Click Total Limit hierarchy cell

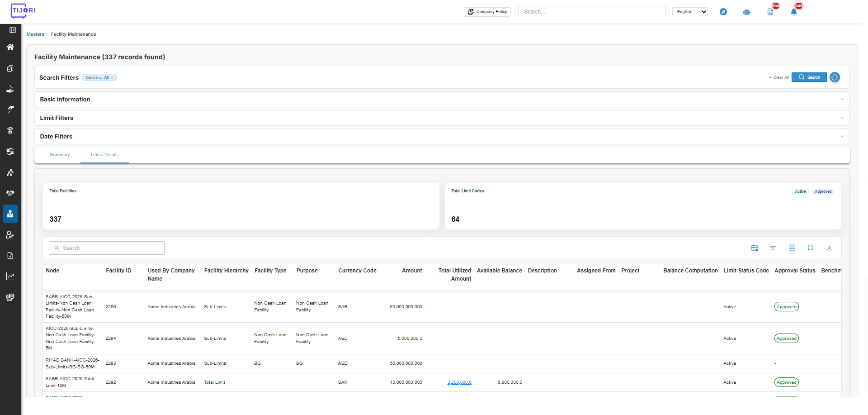coord(214,382)
